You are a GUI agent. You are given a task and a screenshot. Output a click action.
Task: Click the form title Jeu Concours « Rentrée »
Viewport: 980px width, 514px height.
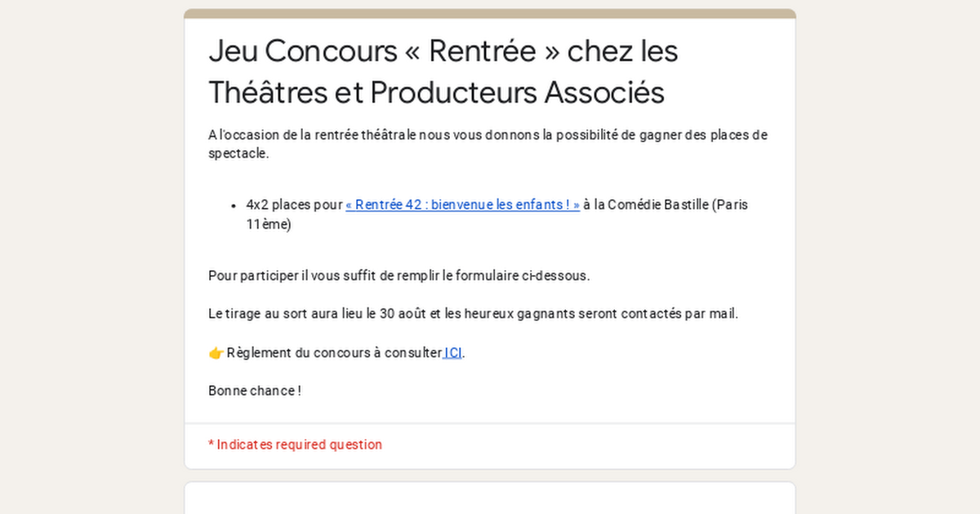tap(443, 51)
